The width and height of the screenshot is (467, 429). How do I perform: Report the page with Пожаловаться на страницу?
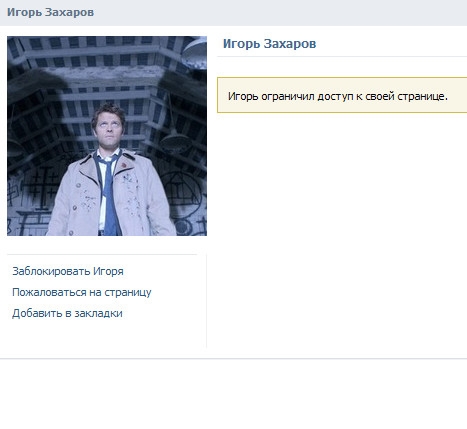coord(82,292)
